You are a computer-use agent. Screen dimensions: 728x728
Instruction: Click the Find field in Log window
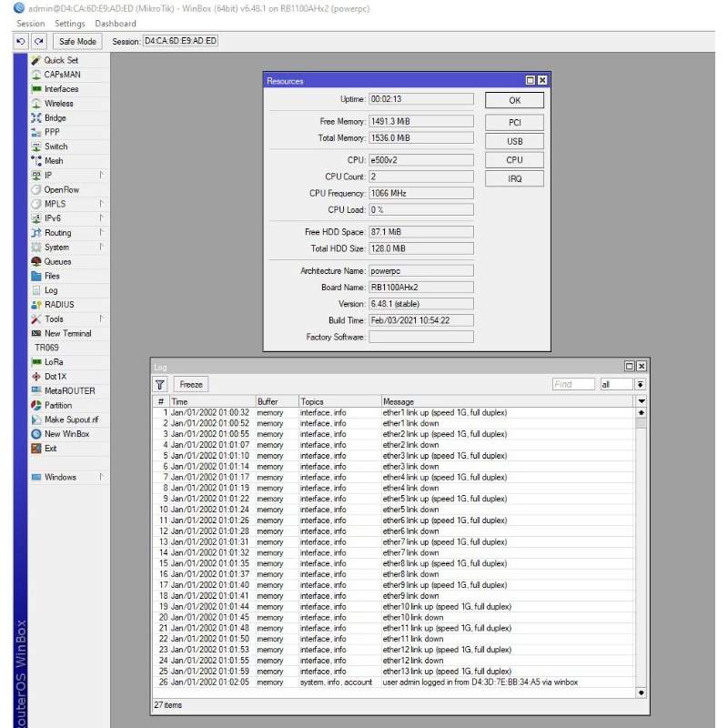[573, 385]
